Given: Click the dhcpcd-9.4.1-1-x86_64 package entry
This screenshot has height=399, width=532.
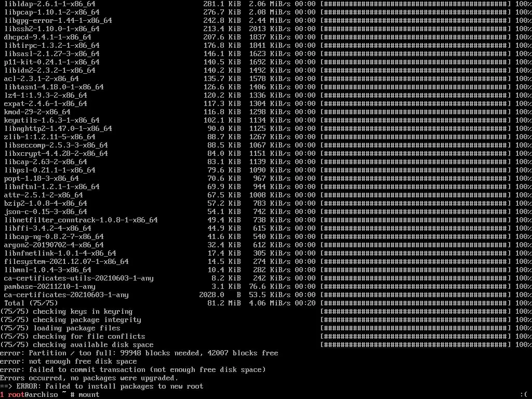Looking at the screenshot, I should click(x=48, y=37).
